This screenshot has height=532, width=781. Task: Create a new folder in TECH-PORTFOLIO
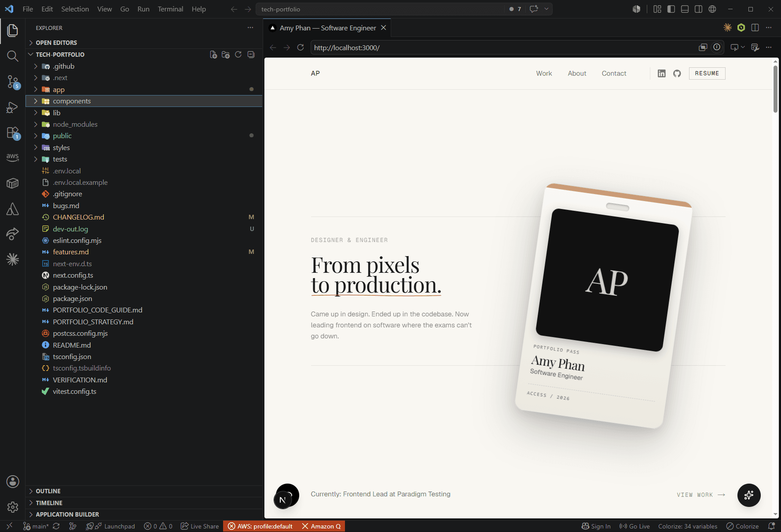point(226,55)
